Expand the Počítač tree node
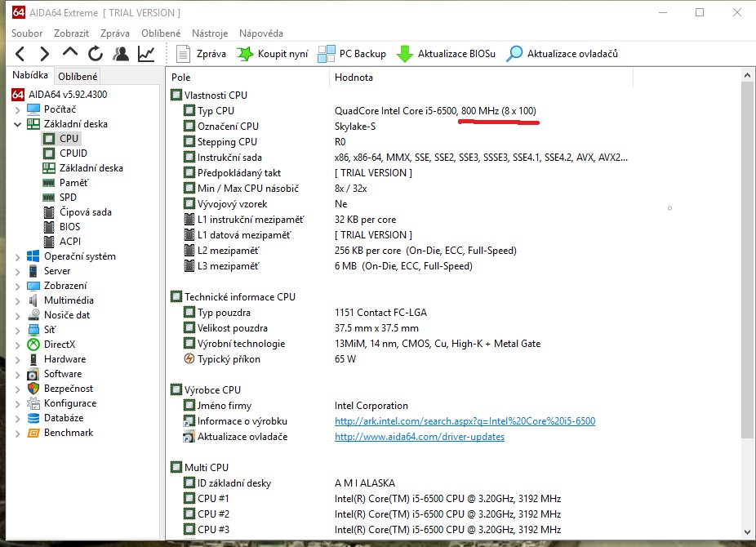This screenshot has height=547, width=756. point(18,109)
